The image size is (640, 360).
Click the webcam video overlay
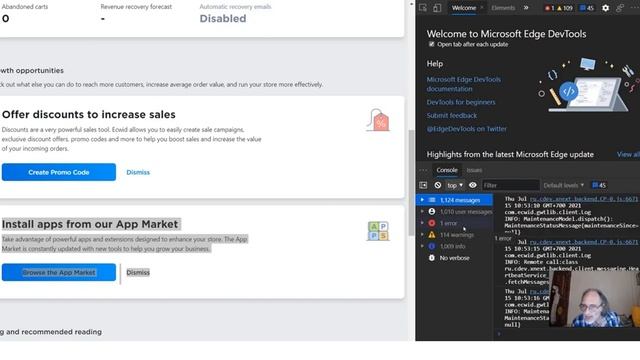[595, 299]
